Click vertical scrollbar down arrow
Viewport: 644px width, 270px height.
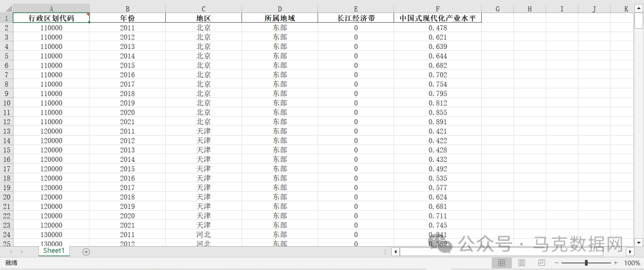639,242
